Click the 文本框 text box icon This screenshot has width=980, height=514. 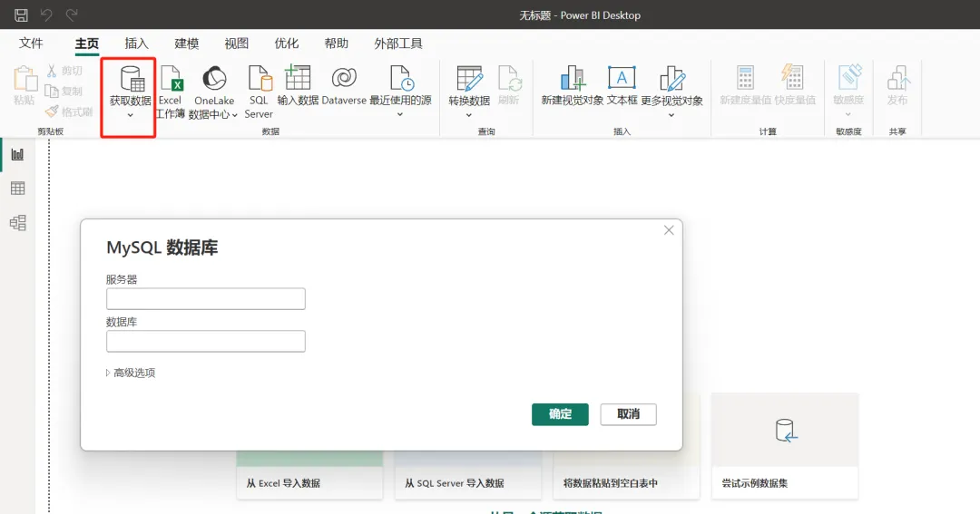(622, 78)
